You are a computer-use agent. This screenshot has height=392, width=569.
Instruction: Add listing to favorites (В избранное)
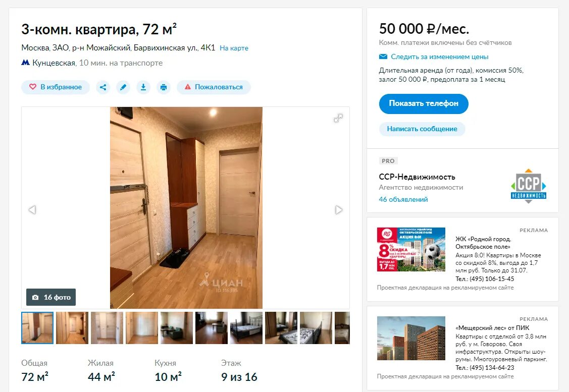(56, 87)
